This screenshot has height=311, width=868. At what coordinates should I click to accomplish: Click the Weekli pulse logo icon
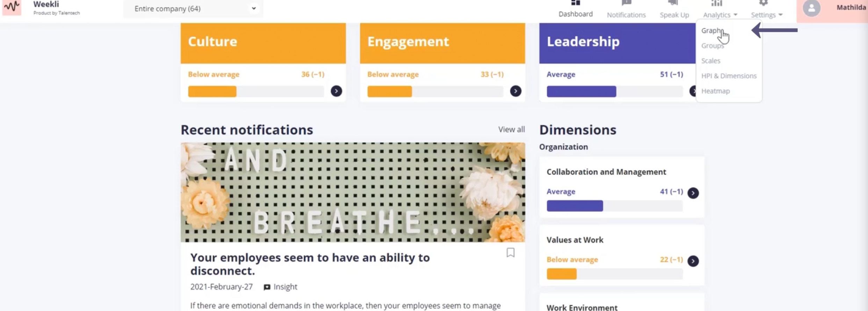click(x=12, y=7)
